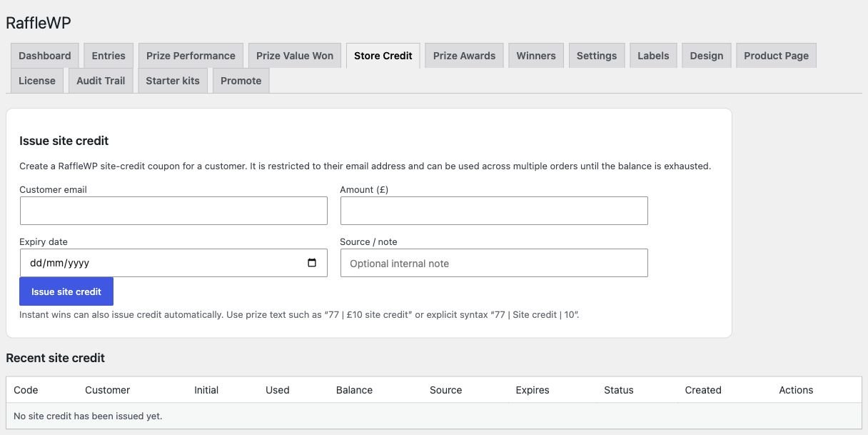Open the calendar picker icon in Expiry date
The height and width of the screenshot is (435, 868).
312,263
